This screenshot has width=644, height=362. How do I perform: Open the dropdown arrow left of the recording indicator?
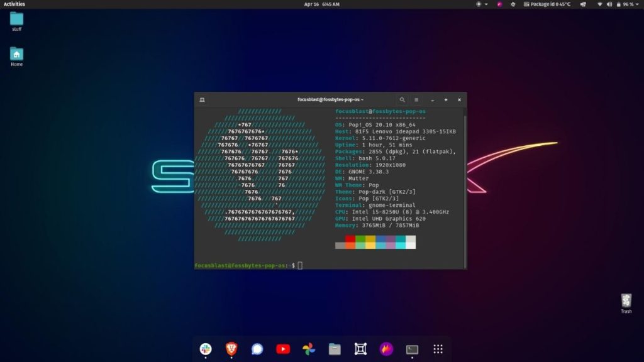(x=486, y=4)
